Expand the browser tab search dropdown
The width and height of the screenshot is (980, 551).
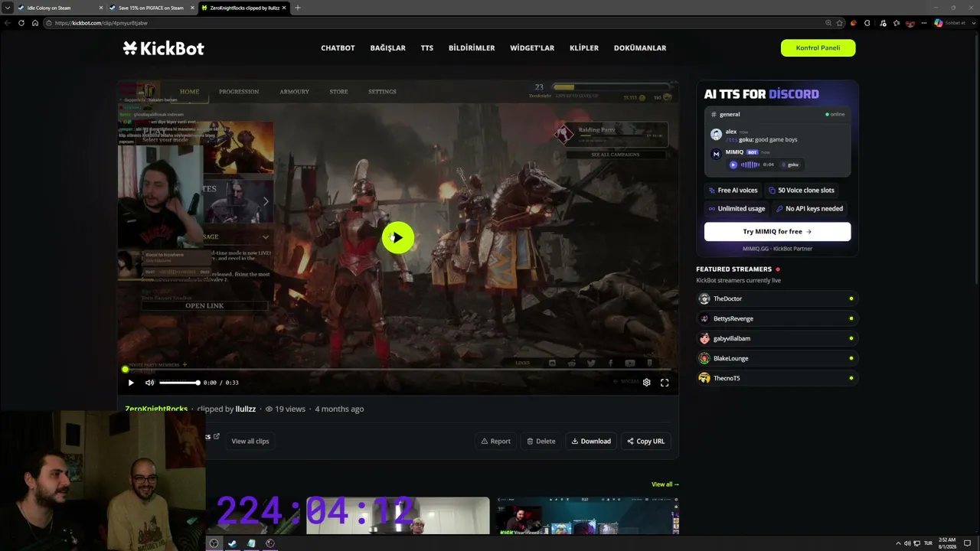coord(8,8)
